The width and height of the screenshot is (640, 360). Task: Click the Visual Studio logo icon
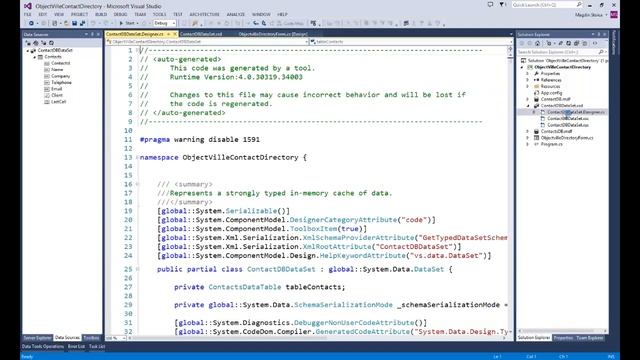tap(28, 6)
